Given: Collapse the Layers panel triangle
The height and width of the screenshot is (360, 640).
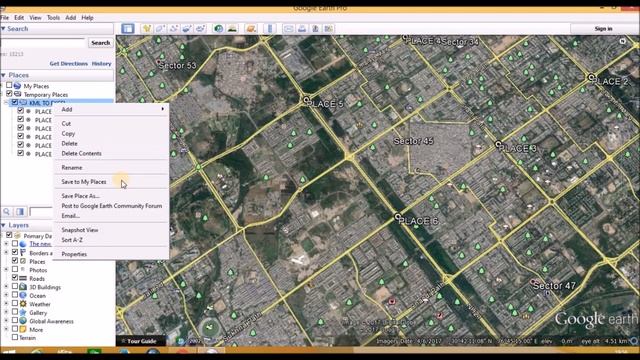Looking at the screenshot, I should pyautogui.click(x=3, y=225).
